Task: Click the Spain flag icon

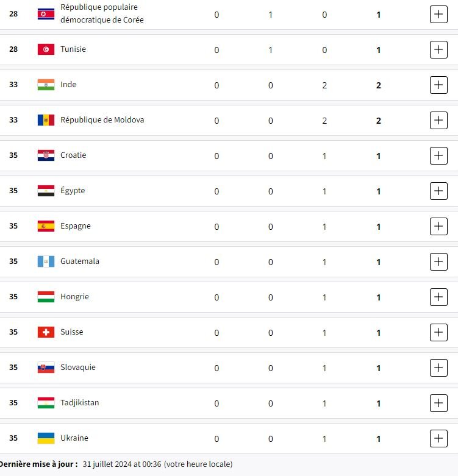Action: click(46, 226)
